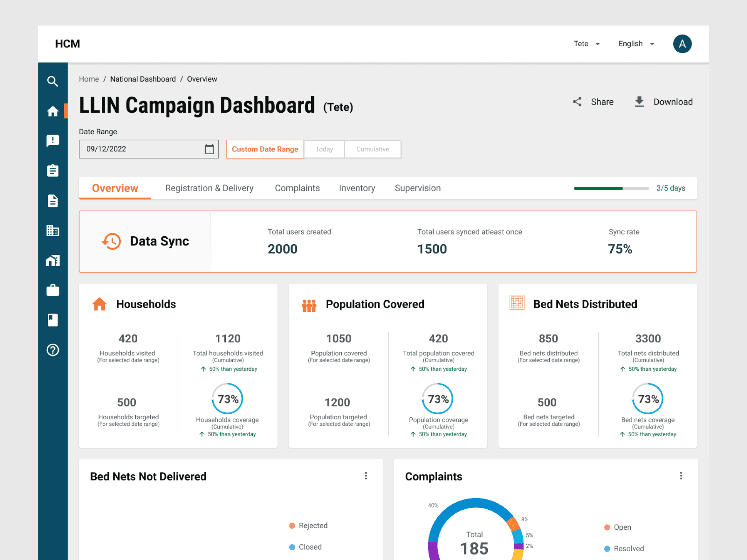Image resolution: width=747 pixels, height=560 pixels.
Task: Open Complaints card three-dot menu
Action: pos(681,476)
